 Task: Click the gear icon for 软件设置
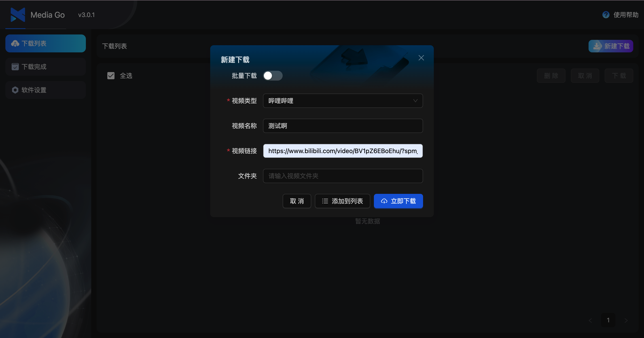tap(15, 90)
